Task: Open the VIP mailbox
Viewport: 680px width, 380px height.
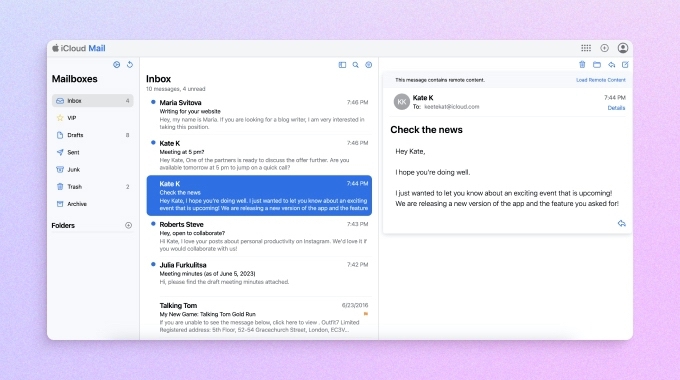Action: pyautogui.click(x=93, y=118)
